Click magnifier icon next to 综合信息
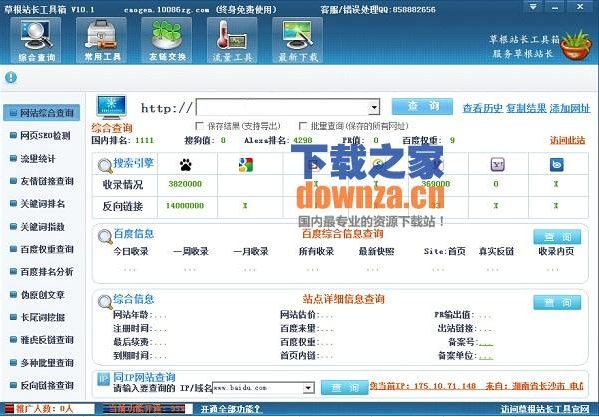The width and height of the screenshot is (599, 417). point(105,302)
